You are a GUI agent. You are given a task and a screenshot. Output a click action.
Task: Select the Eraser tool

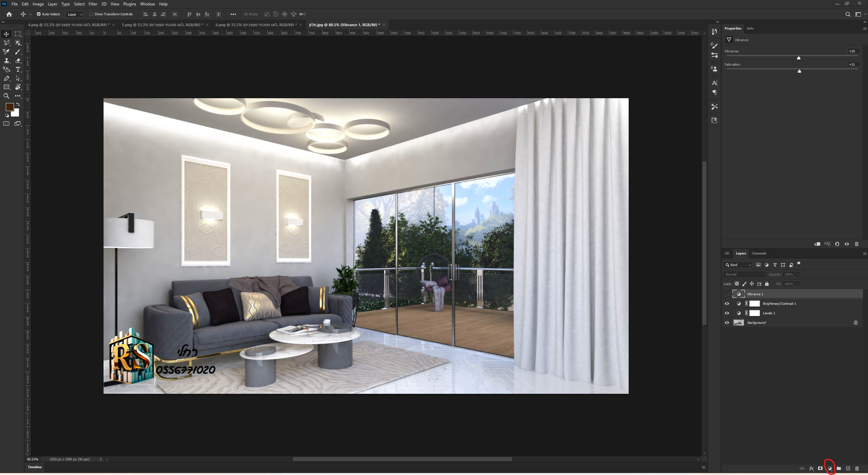click(18, 61)
